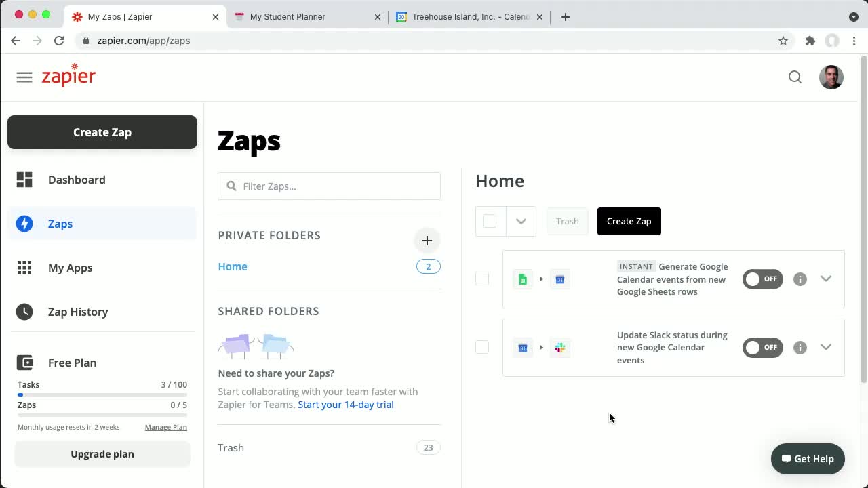The width and height of the screenshot is (868, 488).
Task: Switch to the My Student Planner tab
Action: click(x=307, y=17)
